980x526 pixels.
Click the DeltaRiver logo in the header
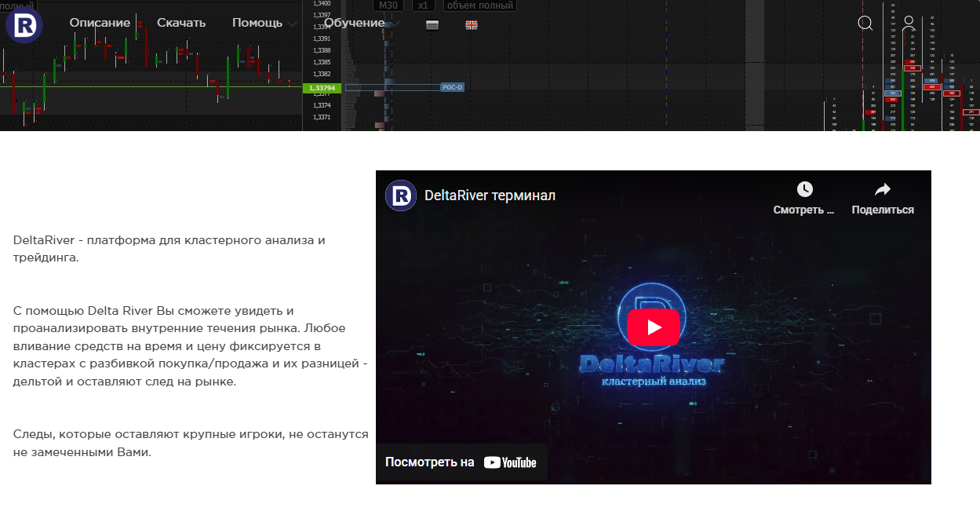click(x=24, y=25)
